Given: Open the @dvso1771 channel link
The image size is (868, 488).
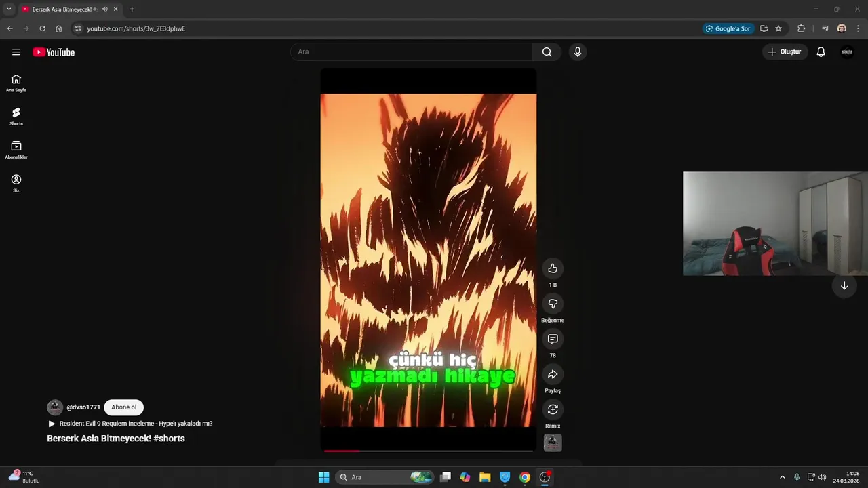Looking at the screenshot, I should 83,407.
